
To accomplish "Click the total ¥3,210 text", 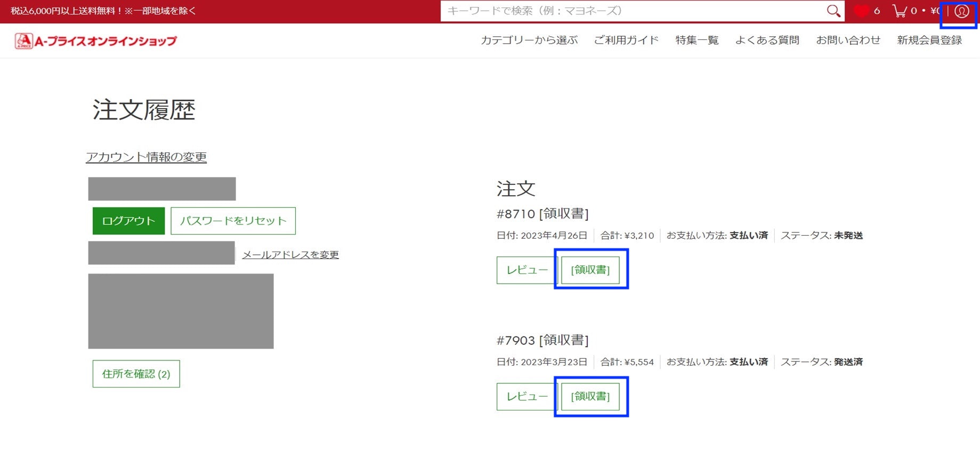I will tap(639, 236).
